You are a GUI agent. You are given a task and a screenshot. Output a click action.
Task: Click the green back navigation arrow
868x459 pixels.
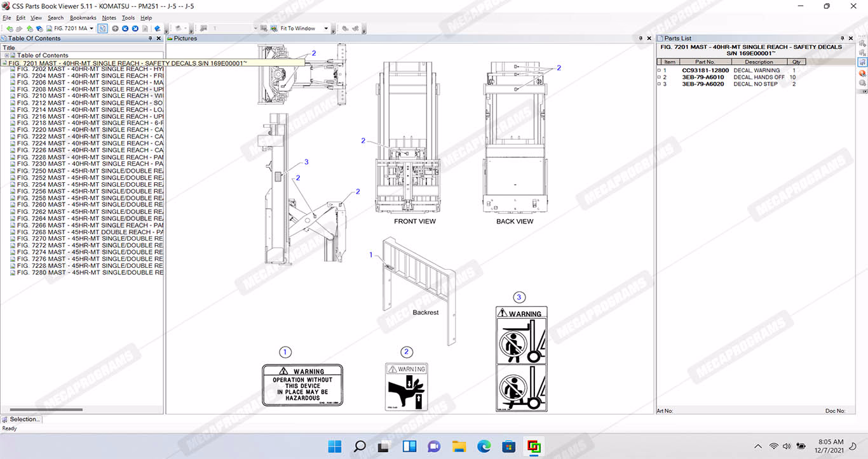[x=10, y=29]
